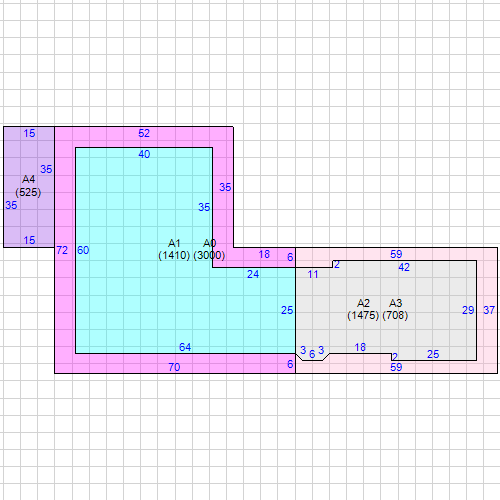
Task: Select the 40 dimension label
Action: (144, 154)
